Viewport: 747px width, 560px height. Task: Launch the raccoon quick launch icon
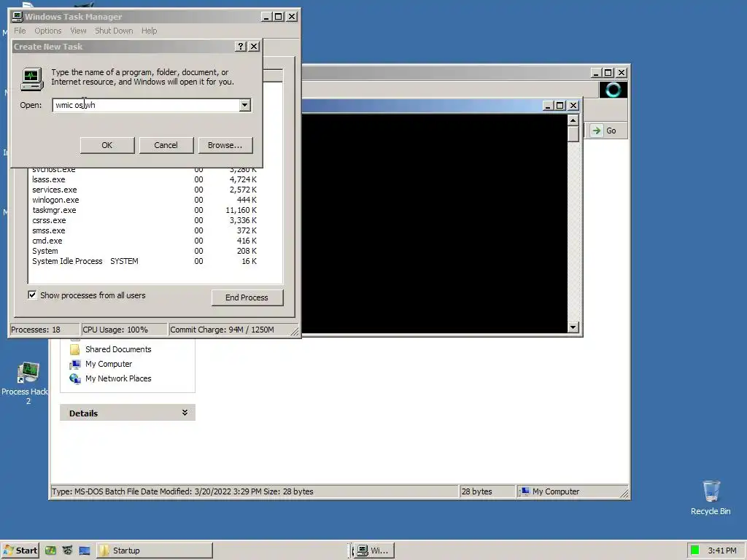coord(68,551)
